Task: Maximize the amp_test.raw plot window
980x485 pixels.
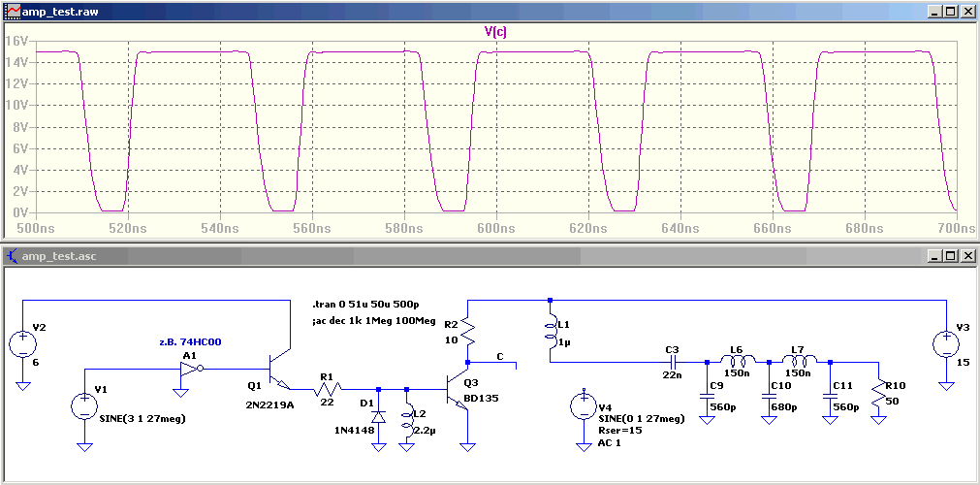Action: [951, 12]
